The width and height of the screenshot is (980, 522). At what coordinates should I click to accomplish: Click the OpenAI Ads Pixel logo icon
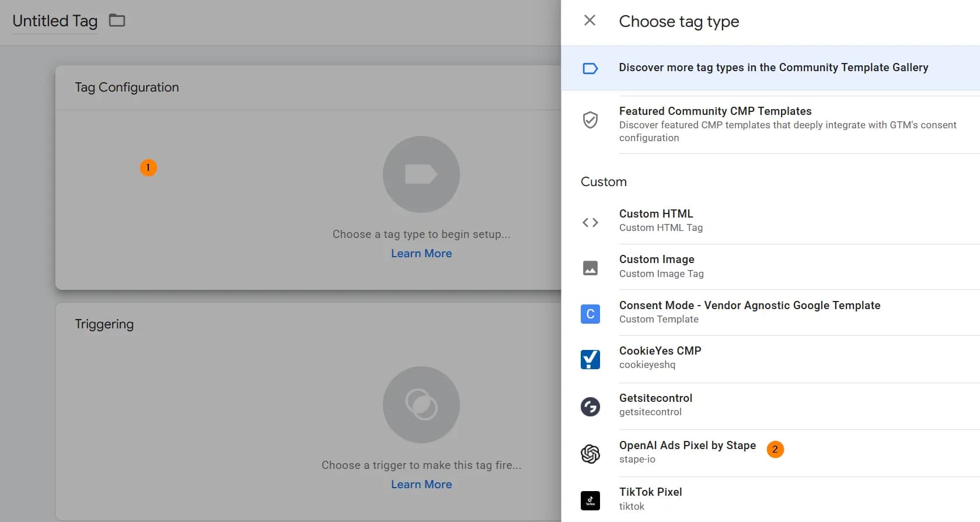[590, 453]
